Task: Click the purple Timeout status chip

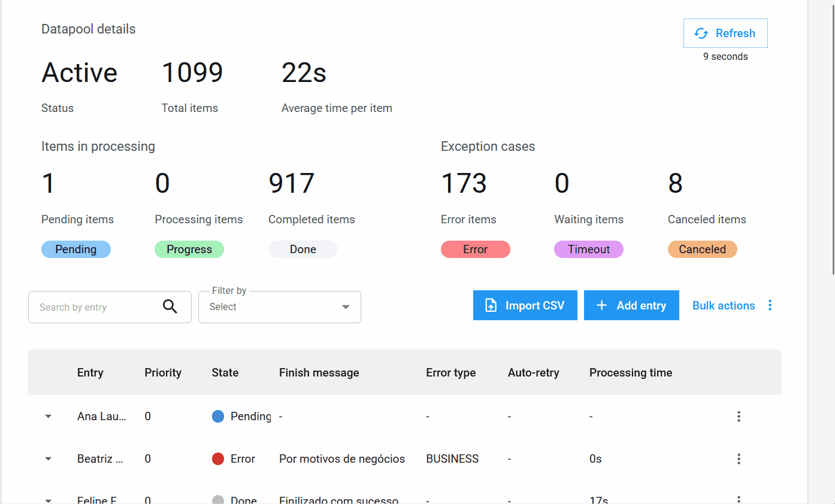Action: [588, 250]
